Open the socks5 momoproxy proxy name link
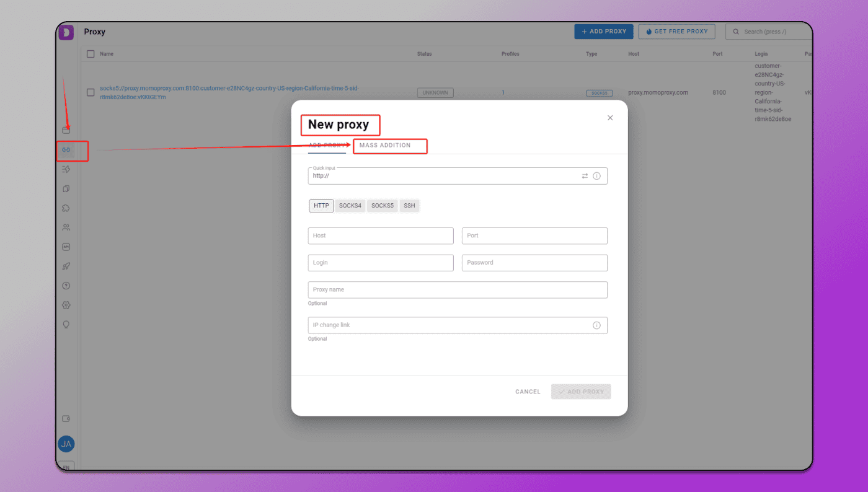The image size is (868, 492). (229, 93)
